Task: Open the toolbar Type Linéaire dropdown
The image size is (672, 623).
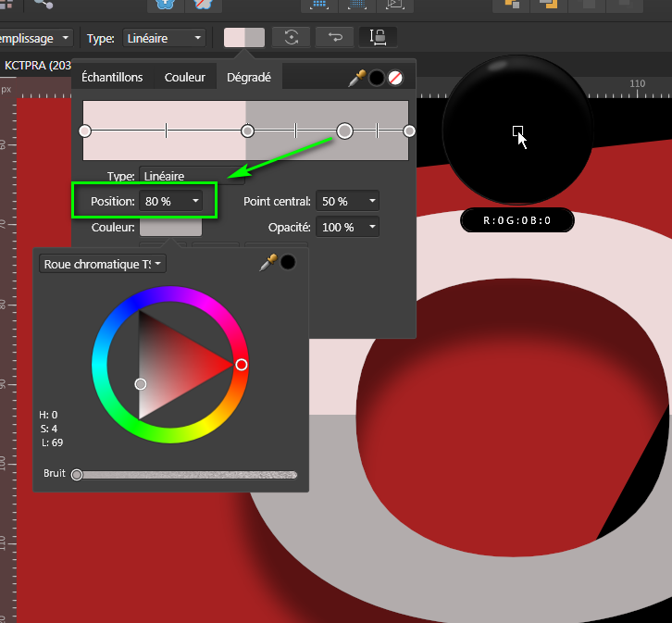Action: pyautogui.click(x=164, y=38)
